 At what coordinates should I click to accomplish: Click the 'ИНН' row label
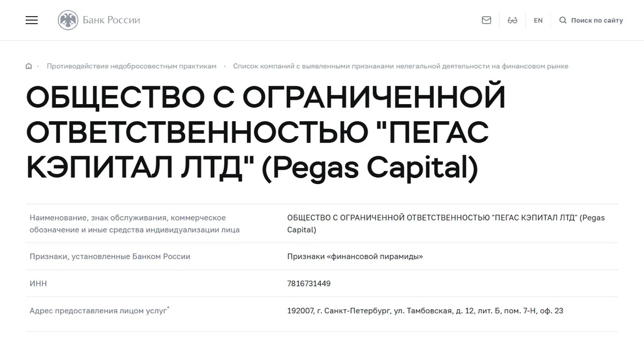(x=38, y=283)
